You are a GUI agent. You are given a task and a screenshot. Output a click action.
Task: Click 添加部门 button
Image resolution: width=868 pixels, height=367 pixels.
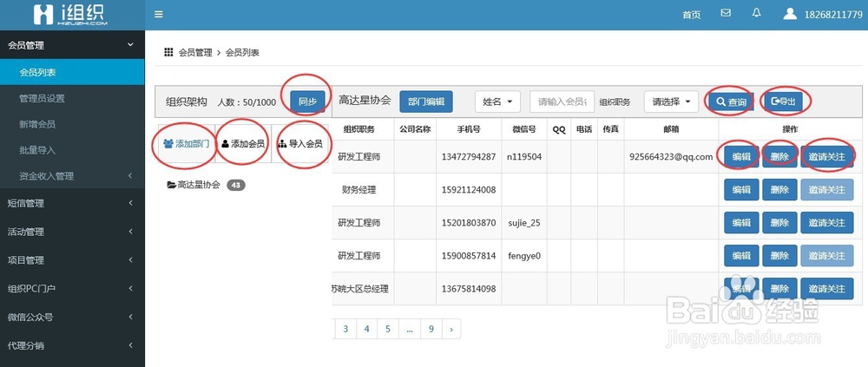187,144
